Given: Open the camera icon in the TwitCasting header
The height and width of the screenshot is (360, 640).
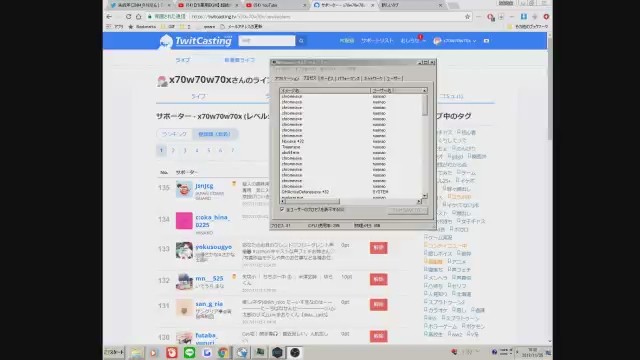Looking at the screenshot, I should click(486, 41).
